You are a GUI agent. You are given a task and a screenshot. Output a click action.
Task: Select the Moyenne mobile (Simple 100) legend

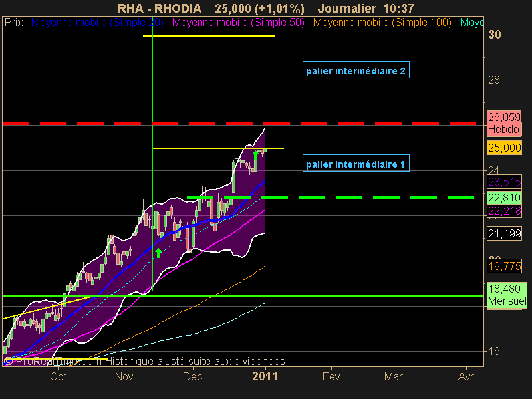[382, 23]
